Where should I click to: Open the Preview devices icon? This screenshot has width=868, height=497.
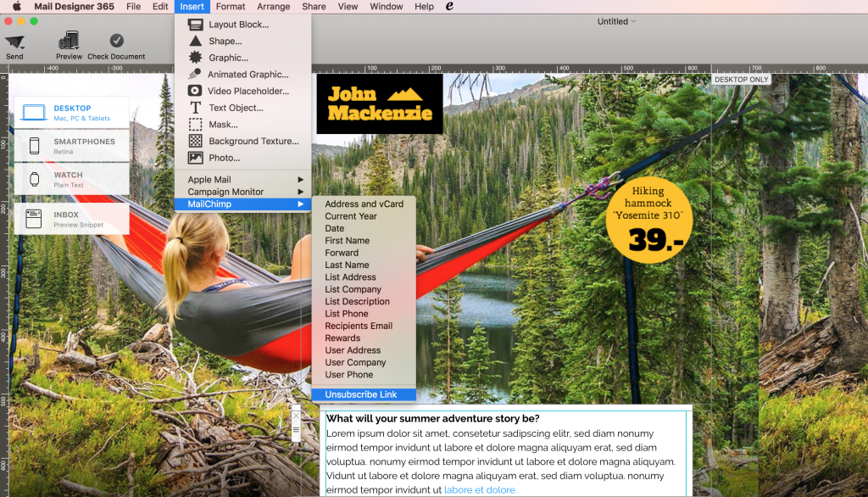click(69, 41)
